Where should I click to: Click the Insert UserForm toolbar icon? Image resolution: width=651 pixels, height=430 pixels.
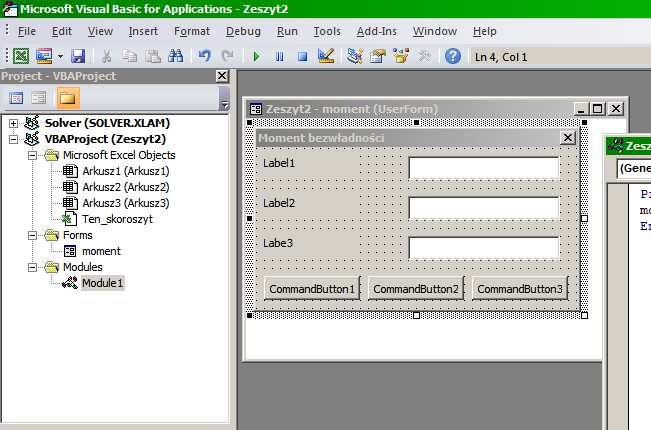[44, 56]
